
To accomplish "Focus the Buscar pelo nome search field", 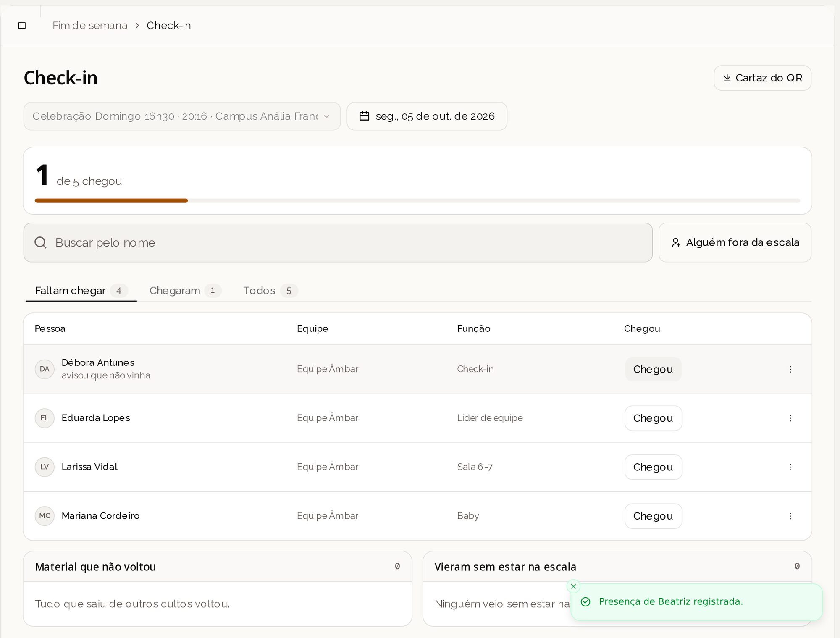I will 338,242.
